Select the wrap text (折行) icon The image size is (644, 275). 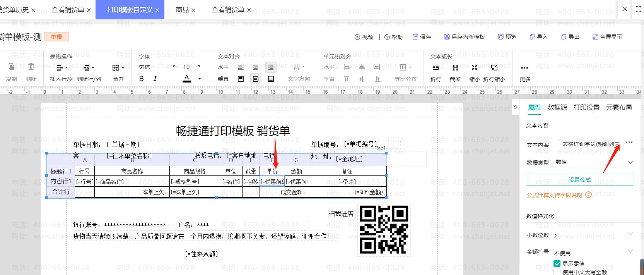pyautogui.click(x=436, y=68)
